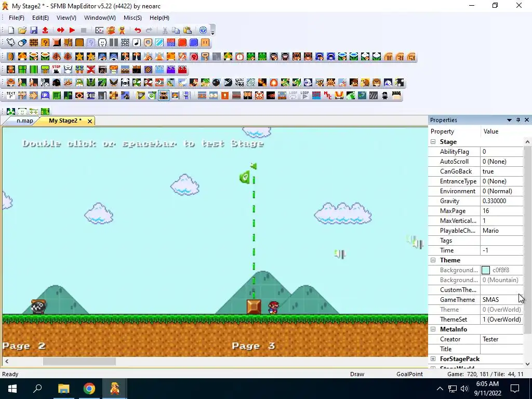The height and width of the screenshot is (399, 532).
Task: Click the left arrow of the map scrollbar
Action: click(6, 362)
